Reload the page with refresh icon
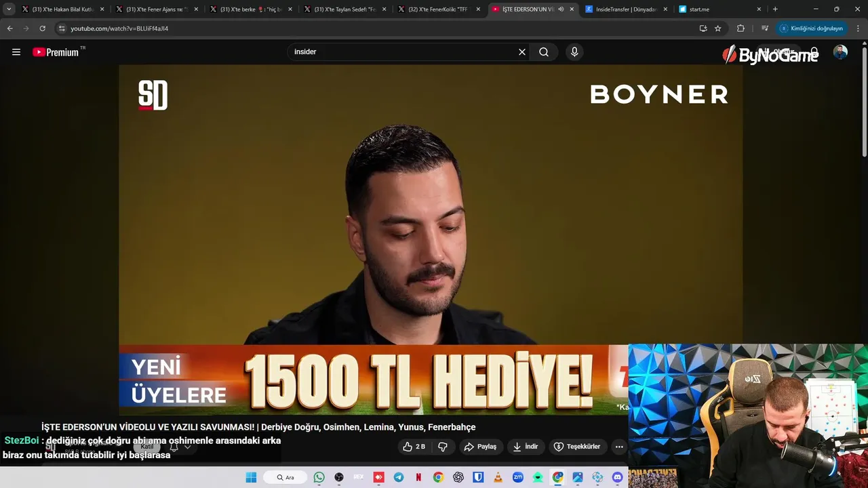 click(x=42, y=28)
